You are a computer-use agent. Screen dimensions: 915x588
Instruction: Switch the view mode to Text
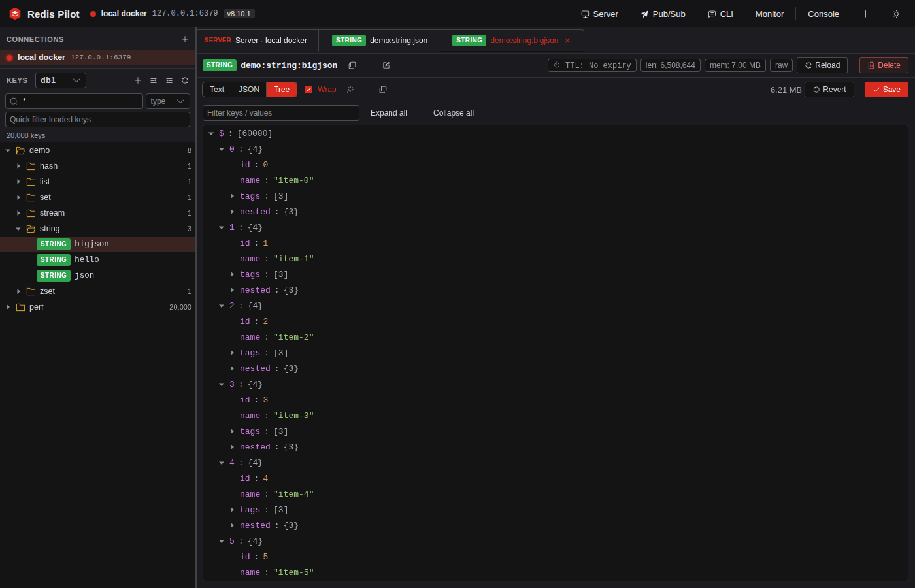217,90
